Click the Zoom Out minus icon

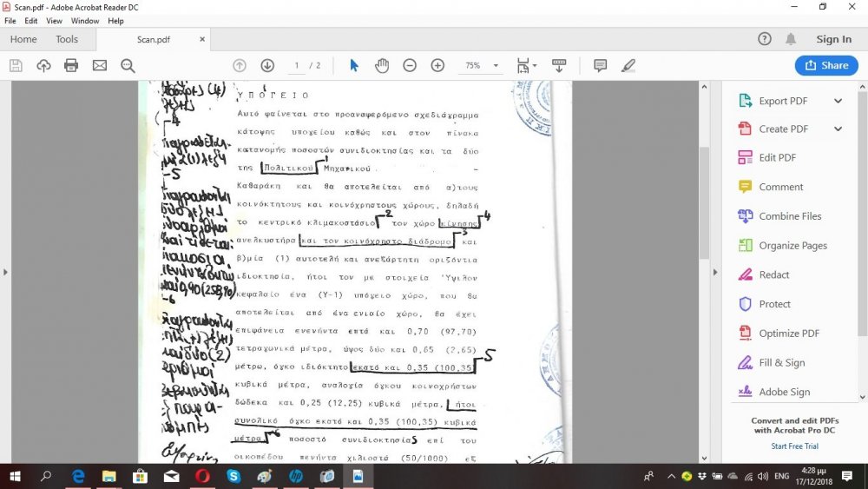click(410, 66)
